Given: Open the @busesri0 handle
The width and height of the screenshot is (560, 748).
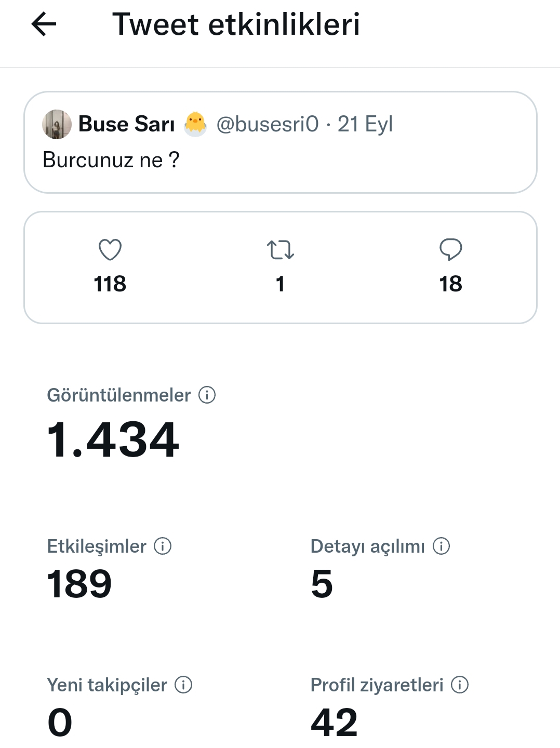Looking at the screenshot, I should coord(268,124).
